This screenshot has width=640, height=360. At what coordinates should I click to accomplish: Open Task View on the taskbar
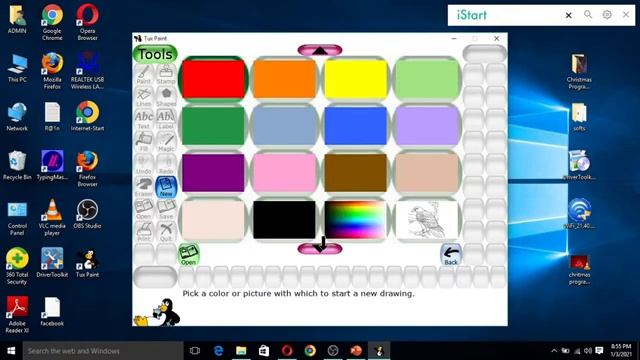click(x=195, y=351)
